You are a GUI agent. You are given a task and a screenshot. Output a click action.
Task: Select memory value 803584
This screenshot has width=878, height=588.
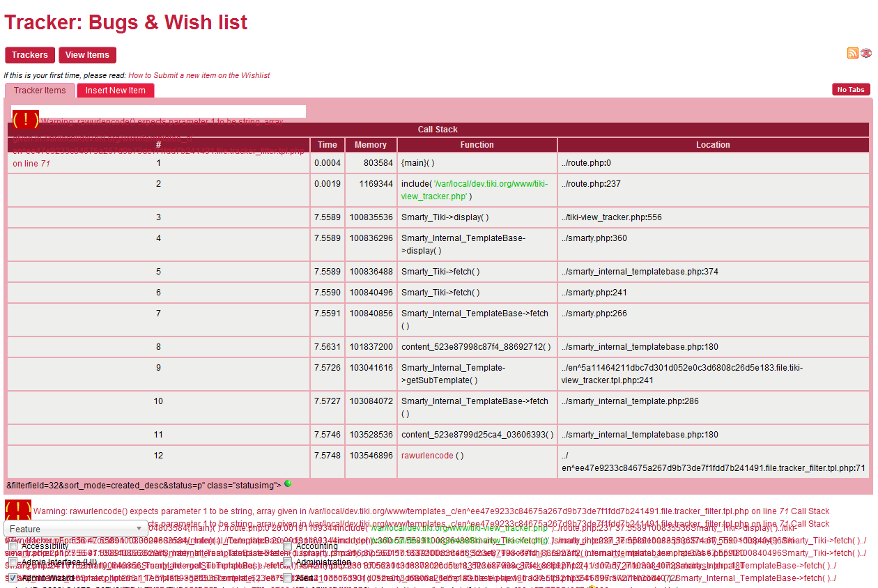[371, 163]
